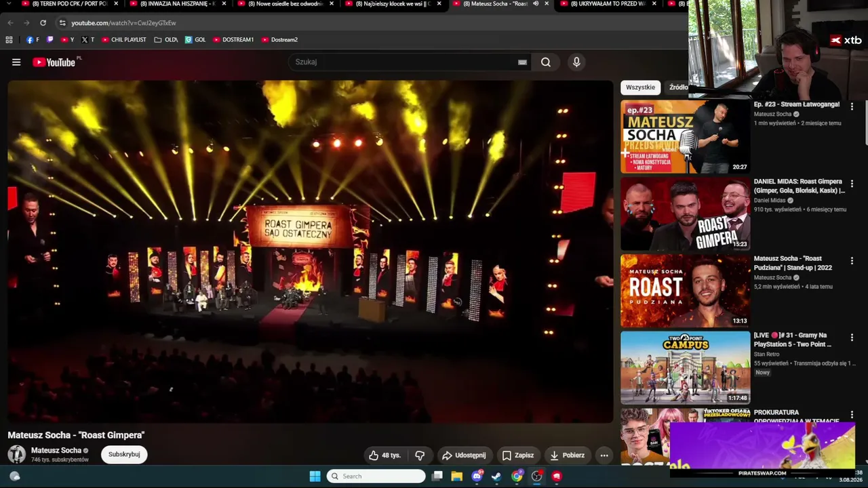Open options for Ep. #23 Stream Łatwoganga video
The image size is (868, 488).
click(x=852, y=106)
